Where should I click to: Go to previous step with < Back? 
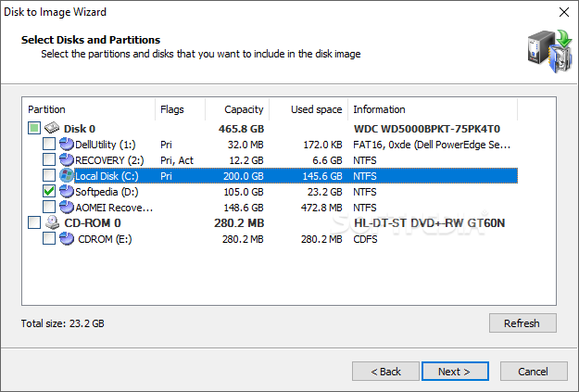click(385, 372)
